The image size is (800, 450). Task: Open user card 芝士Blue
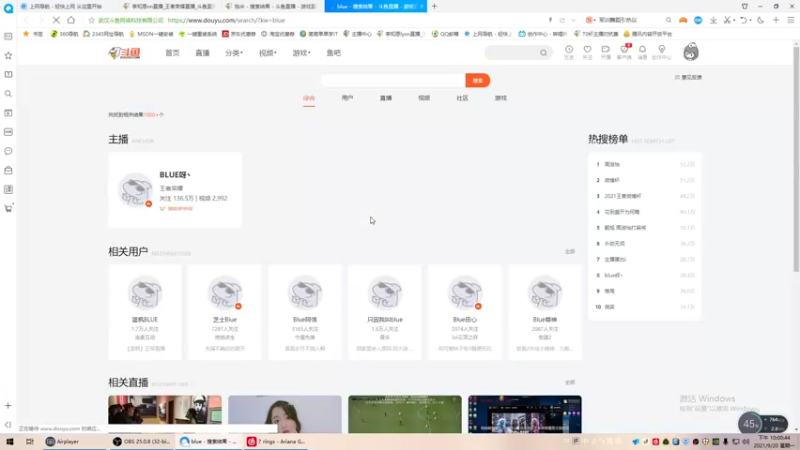pos(224,312)
